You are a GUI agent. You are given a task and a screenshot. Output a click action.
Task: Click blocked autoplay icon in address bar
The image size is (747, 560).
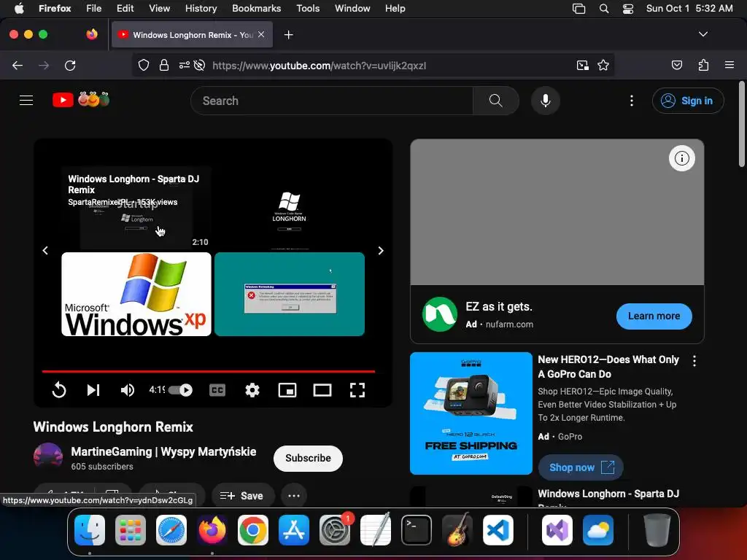click(200, 65)
